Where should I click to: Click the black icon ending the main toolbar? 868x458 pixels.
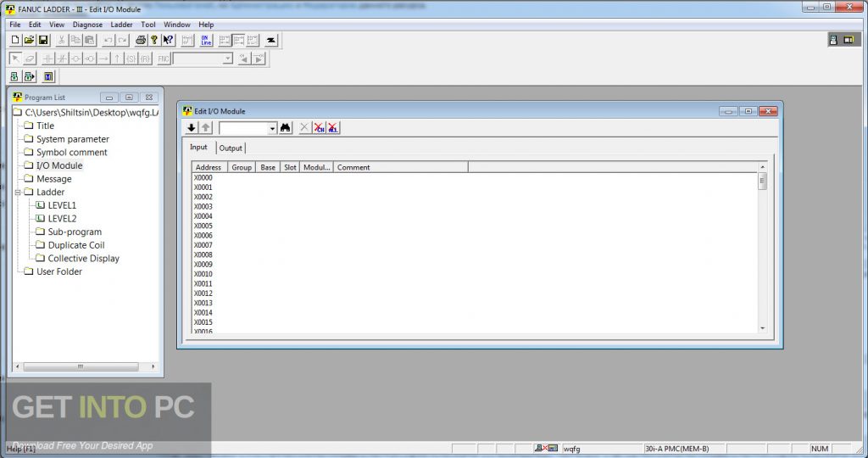(271, 40)
